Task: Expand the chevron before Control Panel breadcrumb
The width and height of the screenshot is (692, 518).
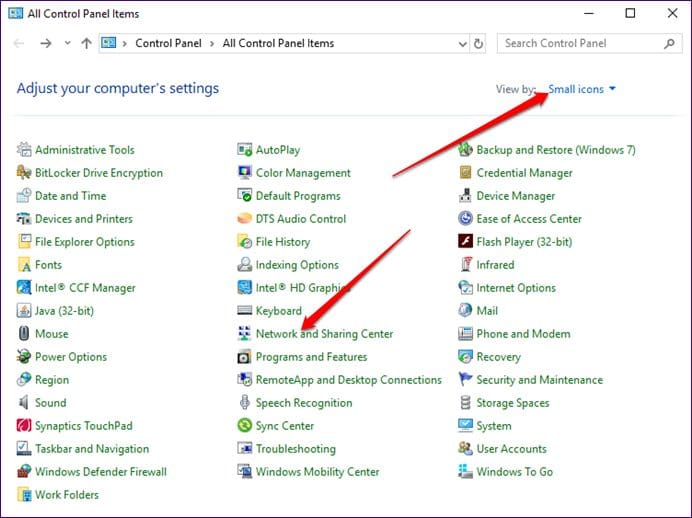Action: [125, 44]
